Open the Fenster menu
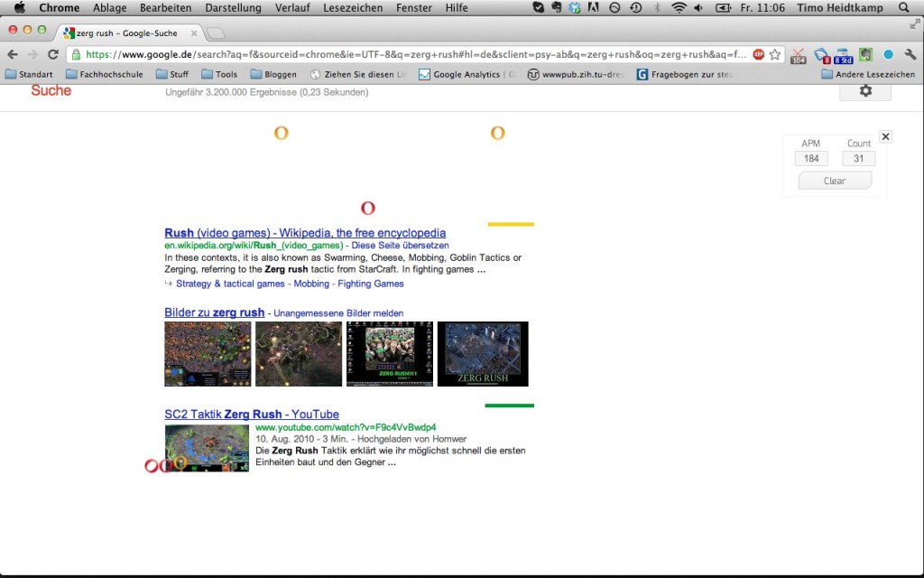The width and height of the screenshot is (924, 578). point(413,7)
